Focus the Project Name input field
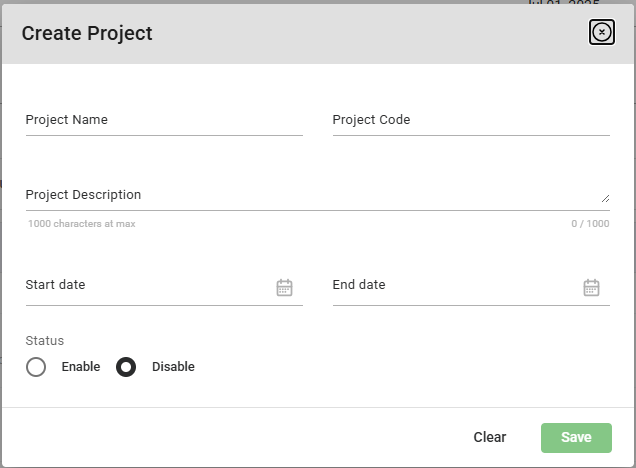The width and height of the screenshot is (636, 468). [164, 120]
